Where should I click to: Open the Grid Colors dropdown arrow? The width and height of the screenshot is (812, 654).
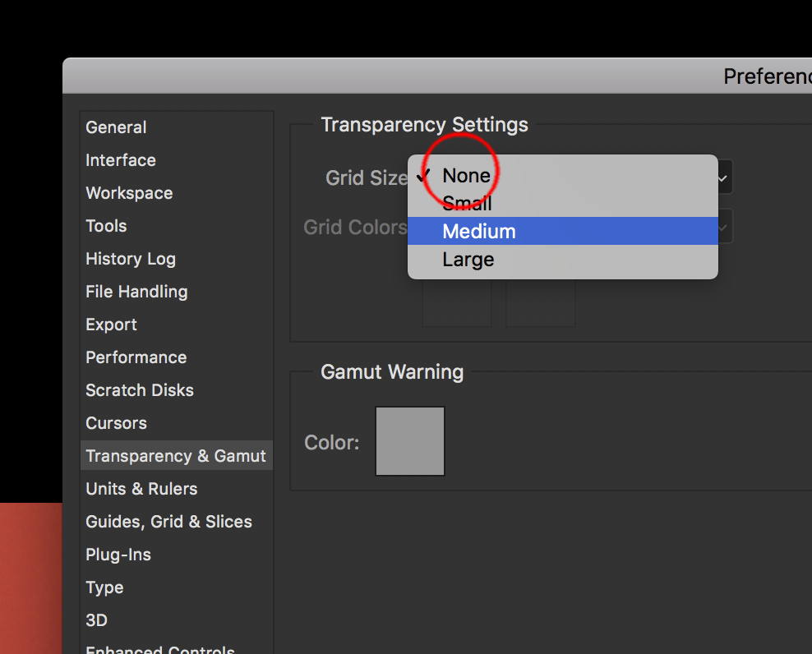click(723, 228)
